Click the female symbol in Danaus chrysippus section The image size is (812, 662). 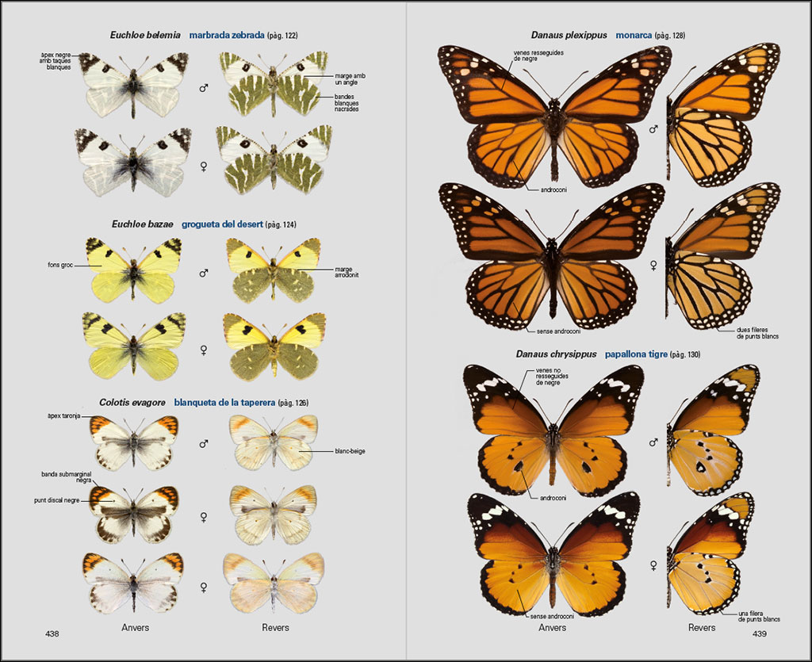coord(653,565)
